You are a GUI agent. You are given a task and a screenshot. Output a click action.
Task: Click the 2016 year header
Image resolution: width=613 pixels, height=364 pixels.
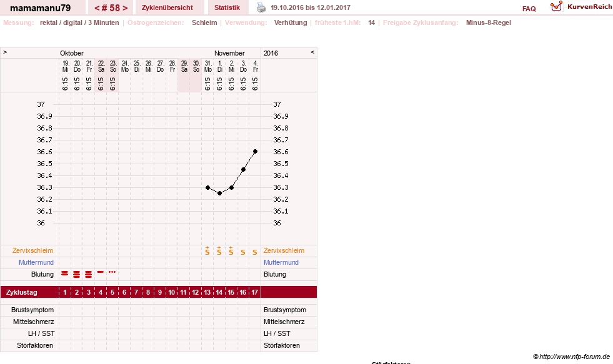tap(271, 53)
